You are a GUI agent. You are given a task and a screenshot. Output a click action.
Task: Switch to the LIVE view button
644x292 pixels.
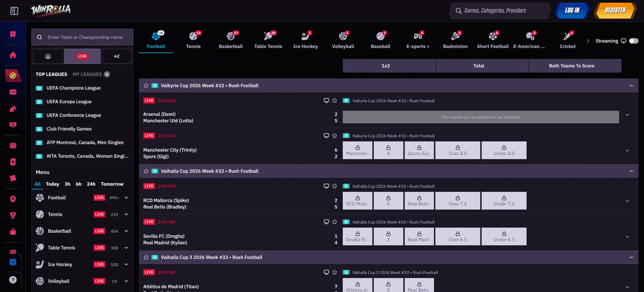(82, 56)
